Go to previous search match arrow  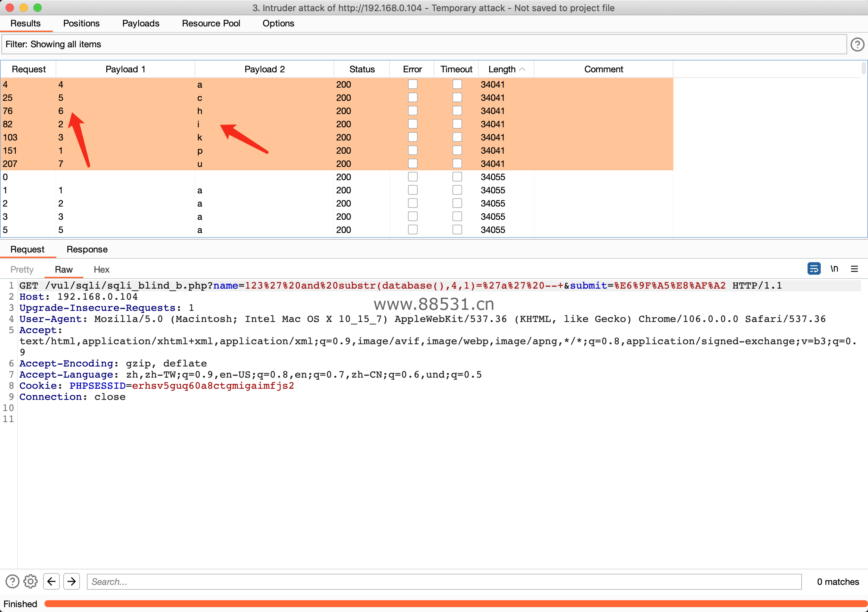point(51,581)
